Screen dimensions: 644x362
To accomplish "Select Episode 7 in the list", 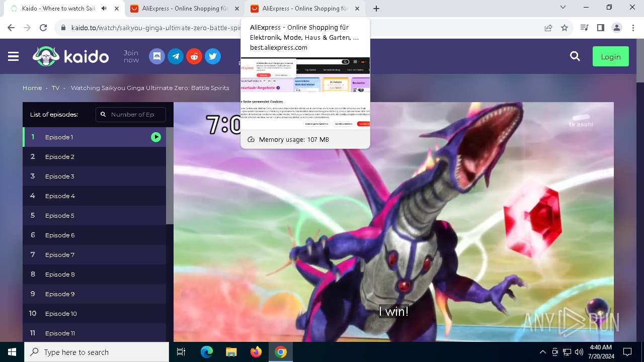I will pos(94,254).
